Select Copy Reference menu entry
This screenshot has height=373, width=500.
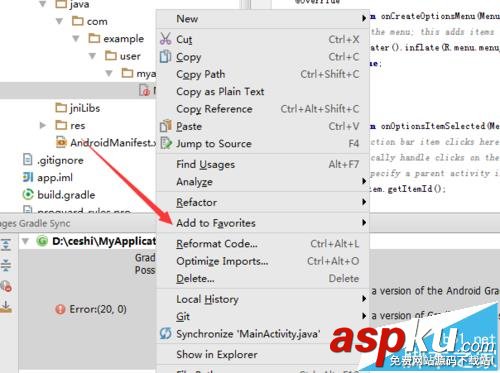(x=263, y=109)
